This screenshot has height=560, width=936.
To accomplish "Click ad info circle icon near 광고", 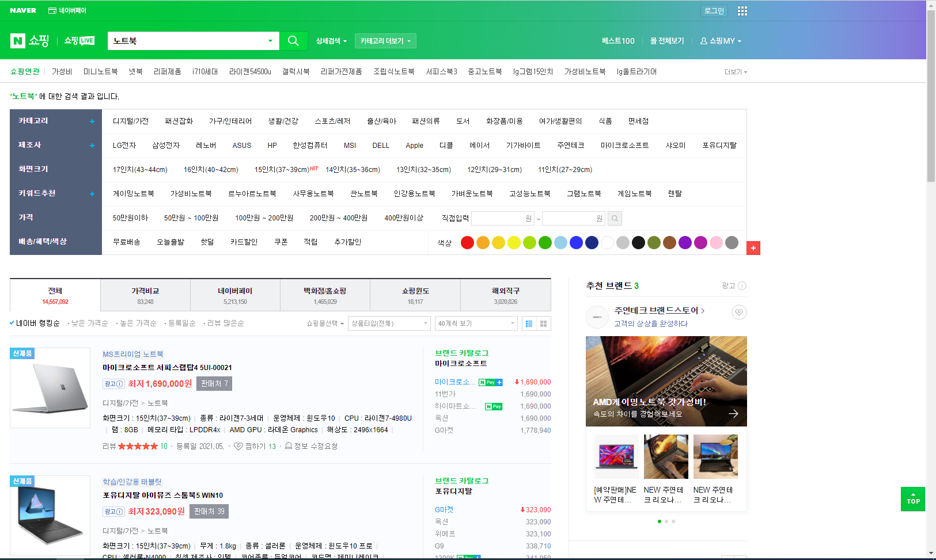I will [742, 285].
